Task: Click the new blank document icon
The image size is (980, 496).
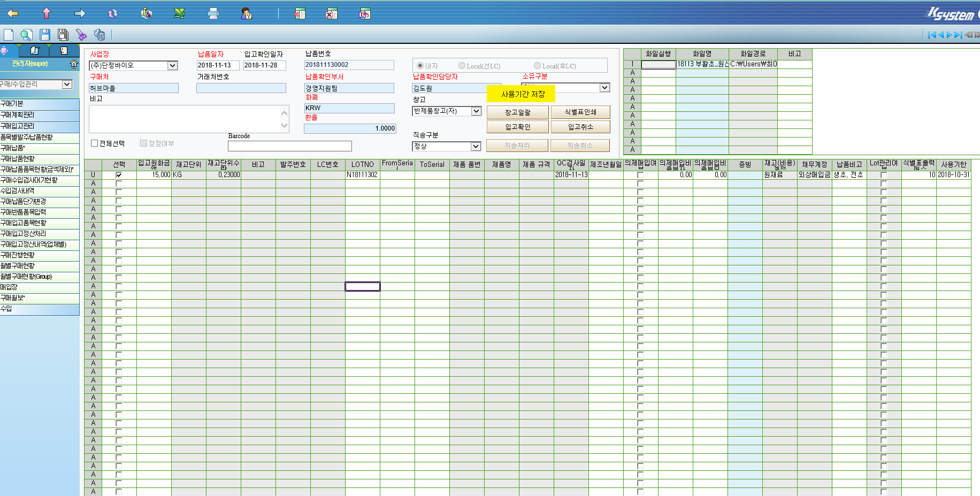Action: coord(9,35)
